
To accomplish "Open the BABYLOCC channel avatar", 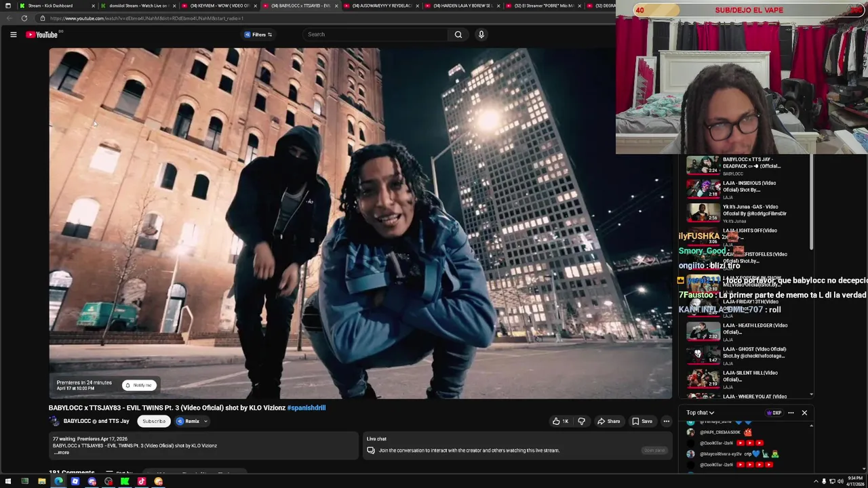I will (x=54, y=421).
